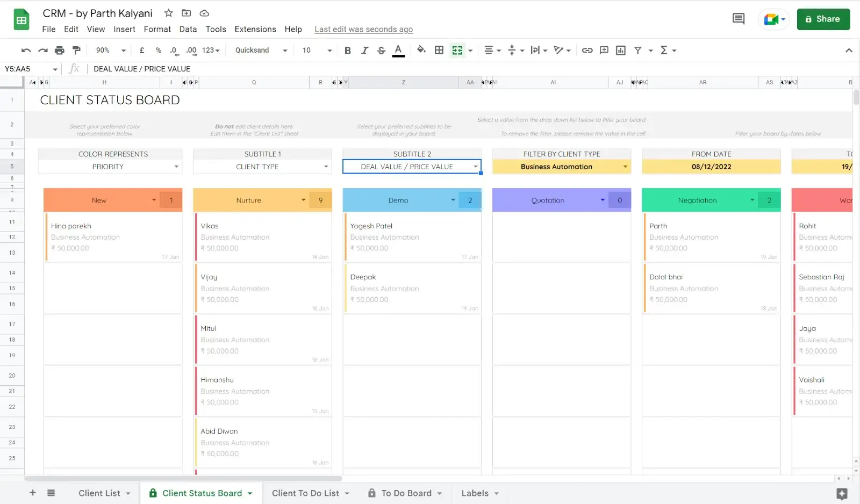Toggle strikethrough formatting
The height and width of the screenshot is (504, 860).
pos(381,51)
